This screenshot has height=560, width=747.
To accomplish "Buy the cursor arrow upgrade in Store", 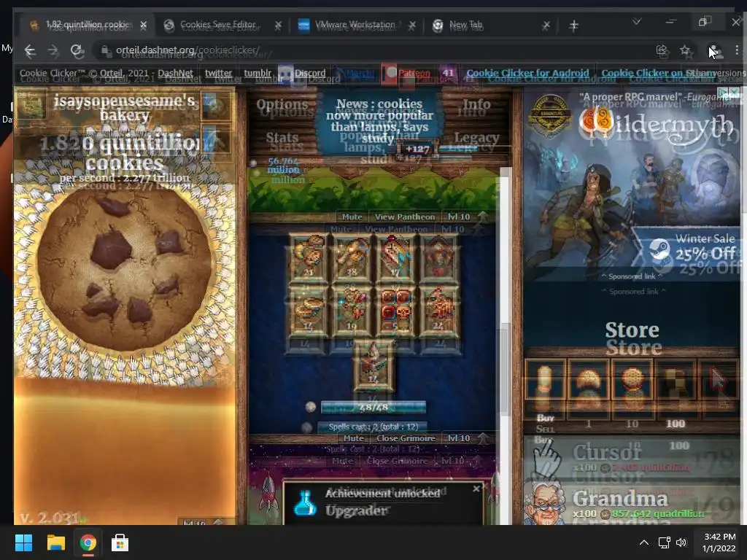I will [719, 381].
